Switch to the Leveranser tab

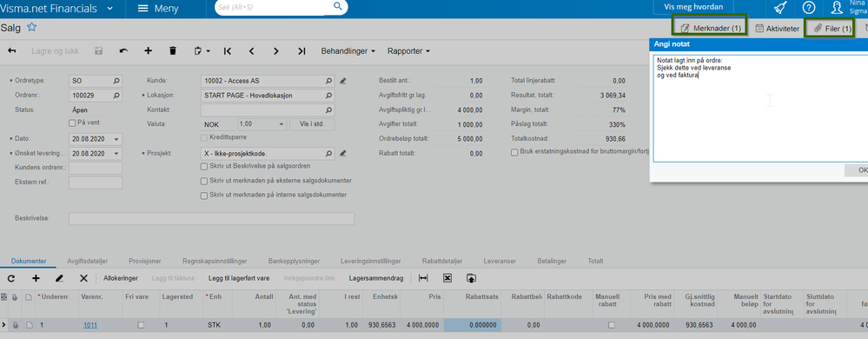click(x=500, y=261)
